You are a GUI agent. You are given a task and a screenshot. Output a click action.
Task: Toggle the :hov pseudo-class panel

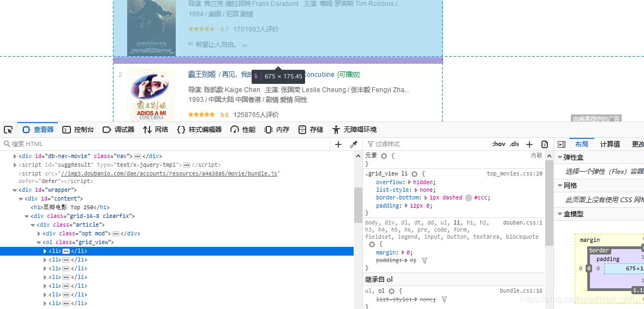pyautogui.click(x=499, y=144)
